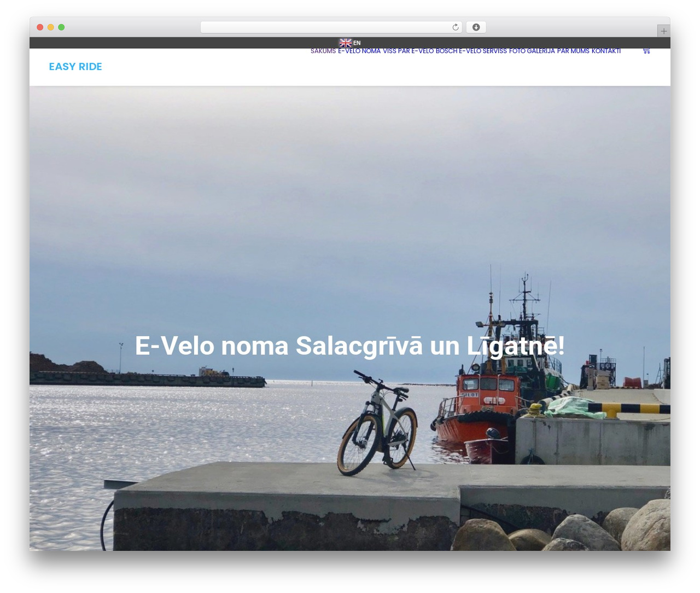Click the hero heading E-Velo noma Salacgrīvā
Screen dimensions: 700x593
(350, 346)
